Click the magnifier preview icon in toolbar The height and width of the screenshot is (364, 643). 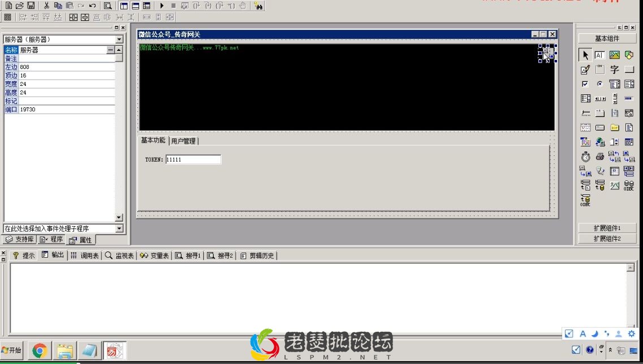[x=108, y=6]
